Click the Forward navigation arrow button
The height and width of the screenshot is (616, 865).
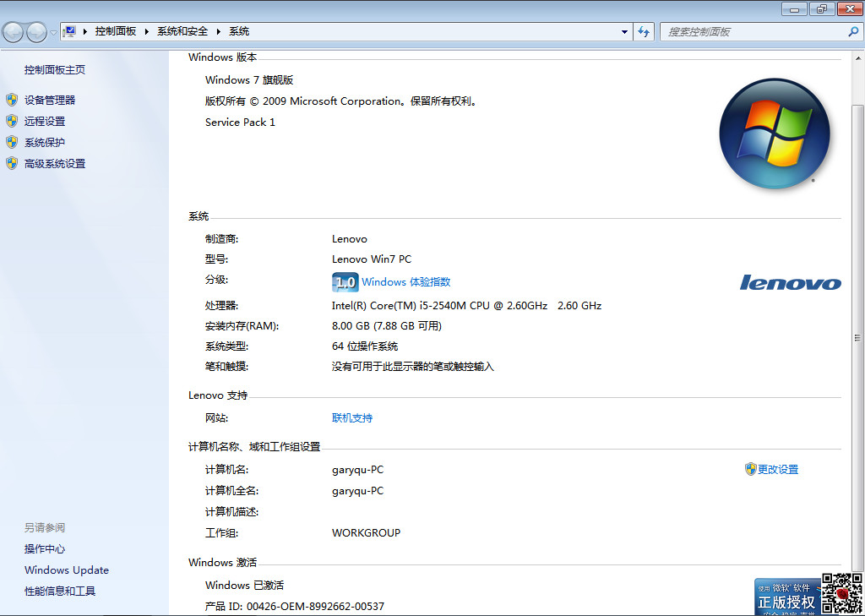[36, 32]
